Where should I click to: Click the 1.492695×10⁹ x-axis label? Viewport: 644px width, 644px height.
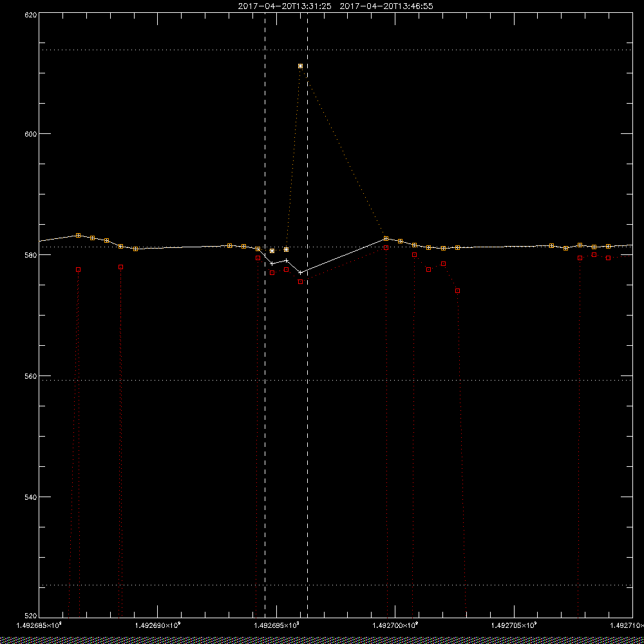coord(276,625)
